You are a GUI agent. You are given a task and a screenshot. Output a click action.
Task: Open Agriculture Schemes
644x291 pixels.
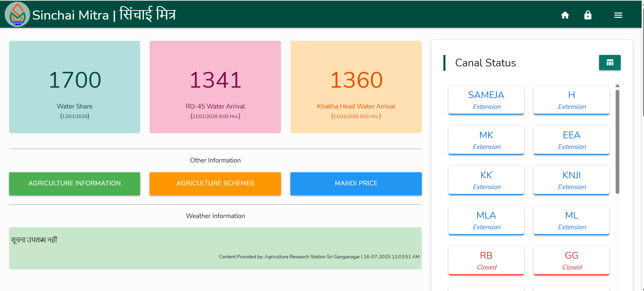(x=215, y=183)
